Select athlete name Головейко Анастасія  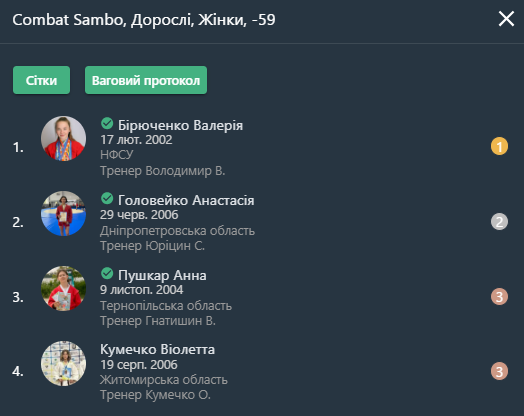[186, 200]
